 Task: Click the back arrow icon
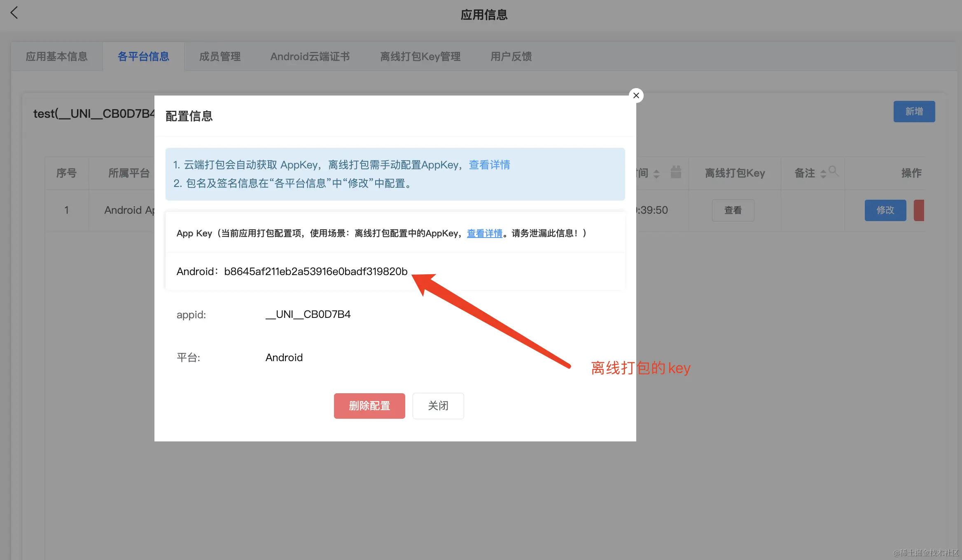(x=14, y=13)
